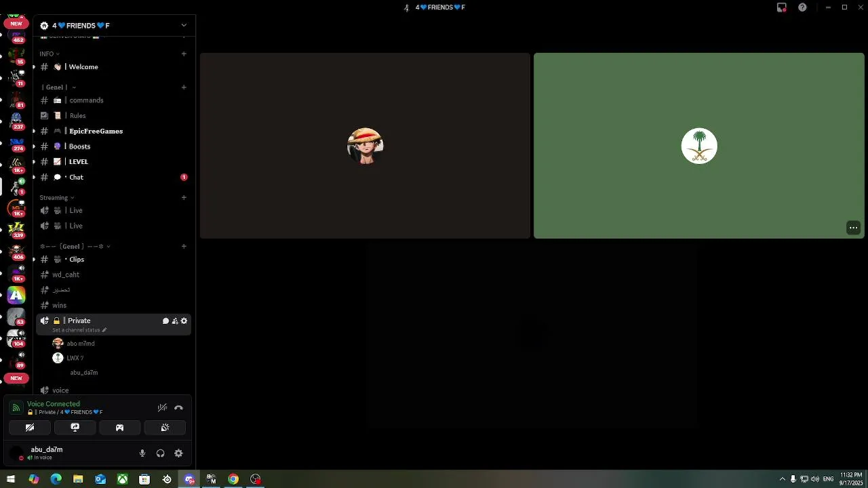Open the soundboard button
Viewport: 868px width, 488px height.
[x=165, y=428]
